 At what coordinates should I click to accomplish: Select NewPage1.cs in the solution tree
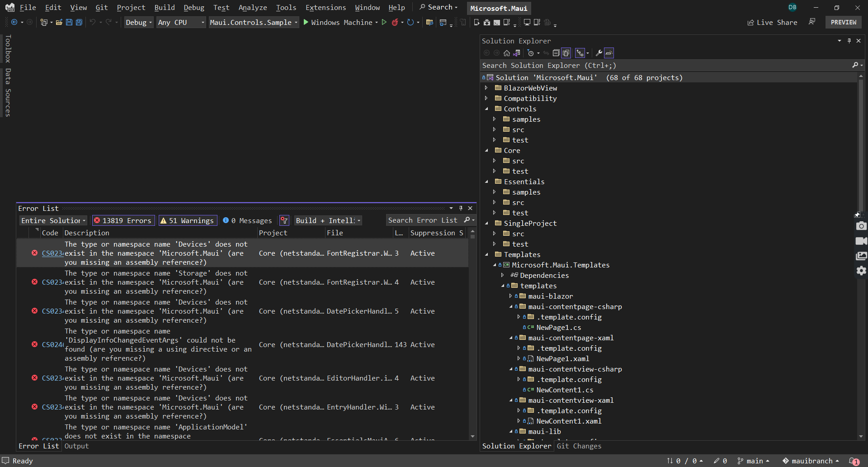click(558, 327)
